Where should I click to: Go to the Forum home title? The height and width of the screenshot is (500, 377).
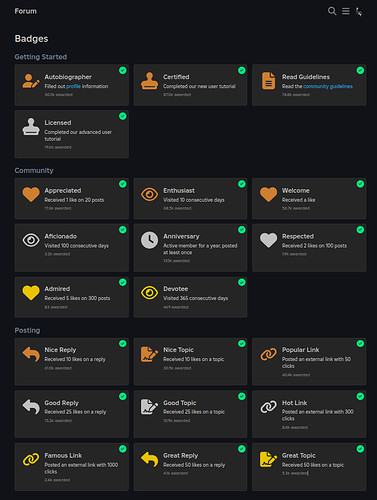[x=26, y=11]
